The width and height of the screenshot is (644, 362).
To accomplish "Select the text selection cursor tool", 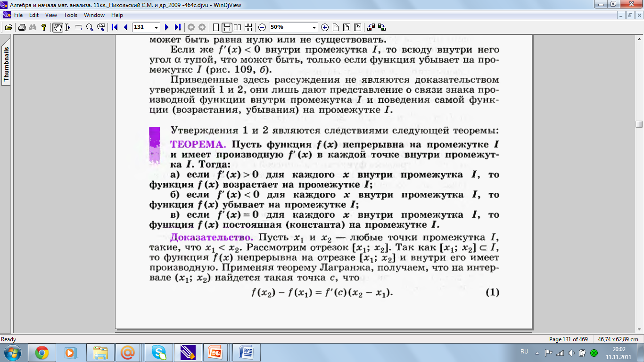I will point(68,27).
